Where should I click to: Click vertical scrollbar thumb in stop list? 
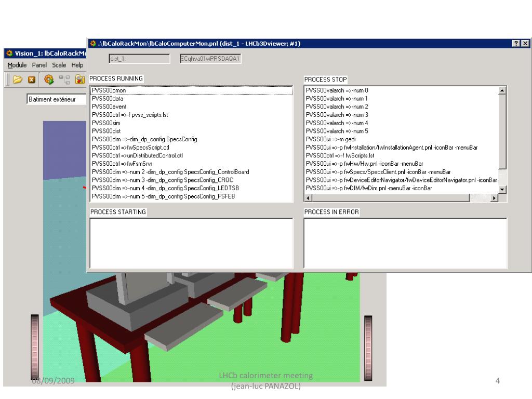point(502,131)
